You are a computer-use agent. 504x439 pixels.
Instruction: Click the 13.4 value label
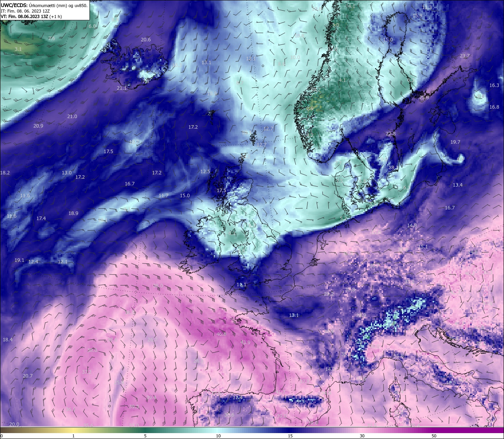(458, 185)
